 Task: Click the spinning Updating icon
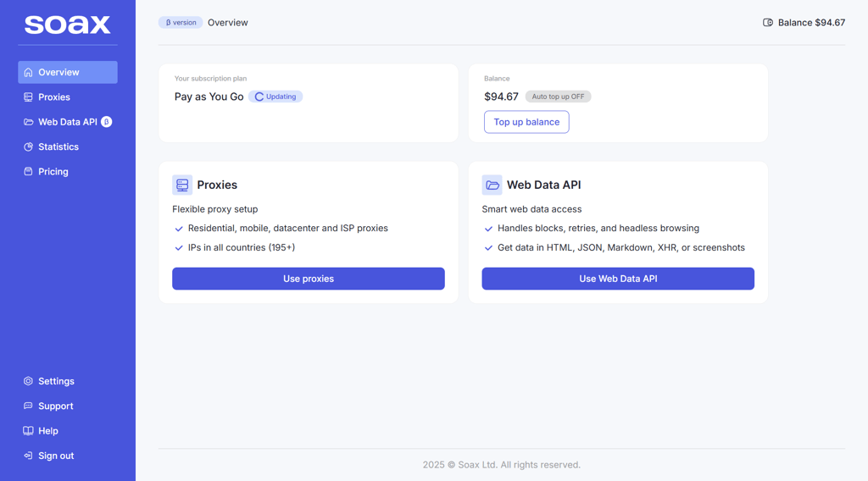[x=259, y=97]
